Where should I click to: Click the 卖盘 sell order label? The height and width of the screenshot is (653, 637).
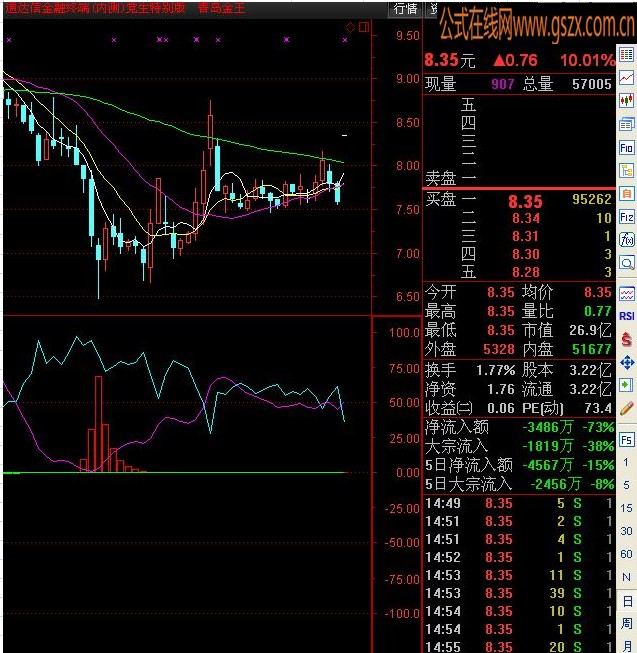[x=440, y=179]
